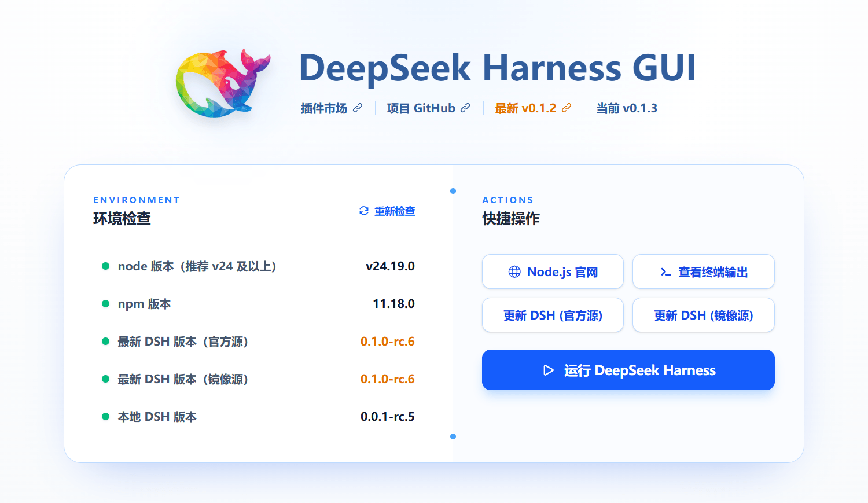
Task: Click 重新检查 to recheck the environment
Action: click(x=387, y=211)
